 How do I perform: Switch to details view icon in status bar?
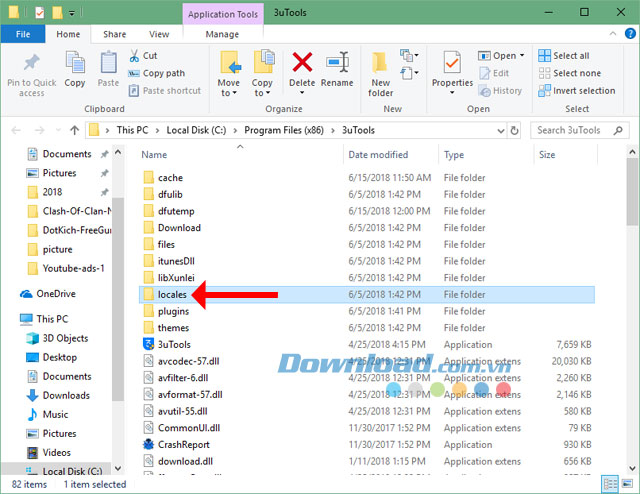point(610,485)
